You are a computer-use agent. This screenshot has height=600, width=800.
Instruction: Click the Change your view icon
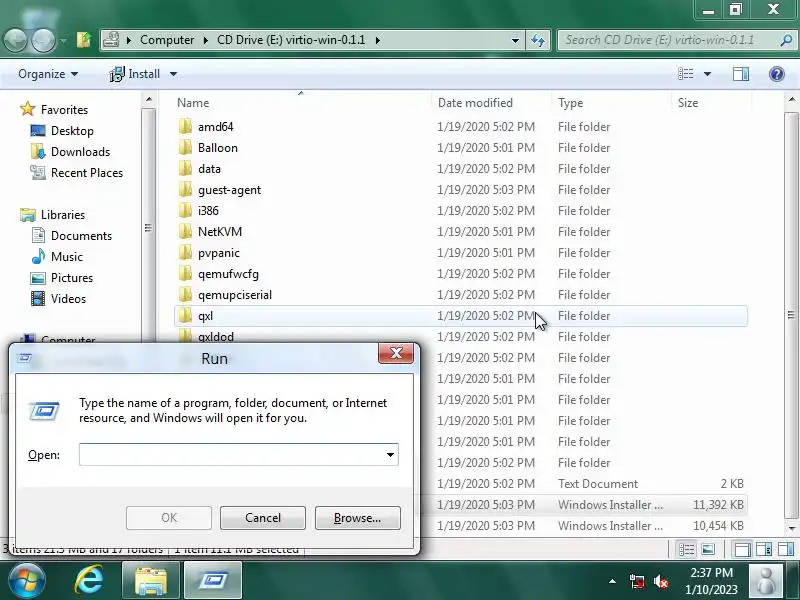[685, 74]
